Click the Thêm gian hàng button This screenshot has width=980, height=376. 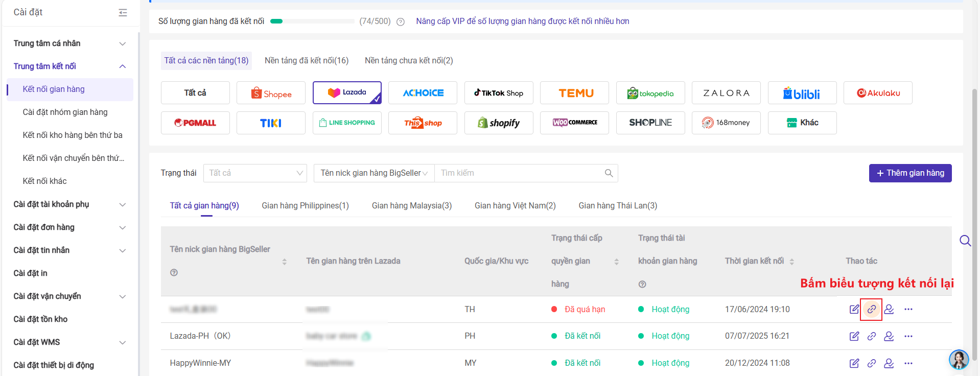[910, 173]
